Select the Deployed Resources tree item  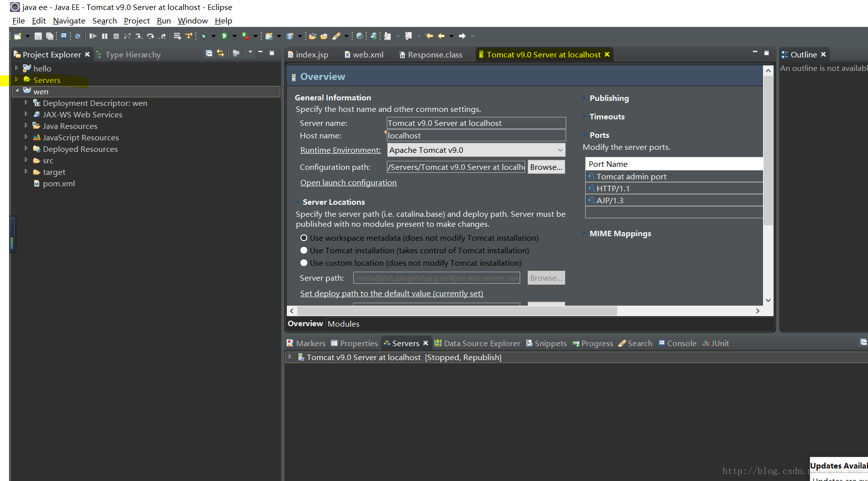coord(80,149)
